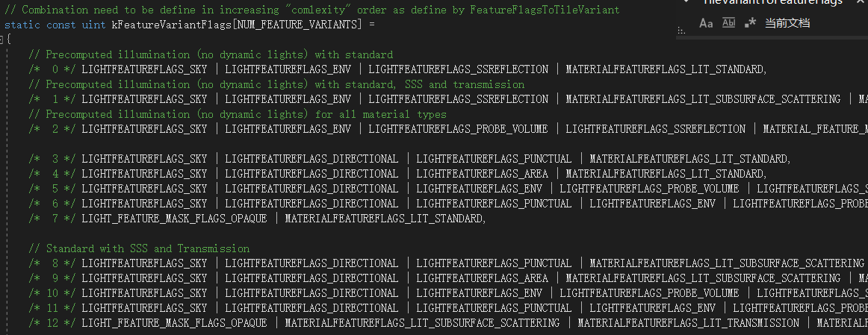Click the /* 2 */ index comment
Image resolution: width=868 pixels, height=335 pixels.
pos(53,129)
